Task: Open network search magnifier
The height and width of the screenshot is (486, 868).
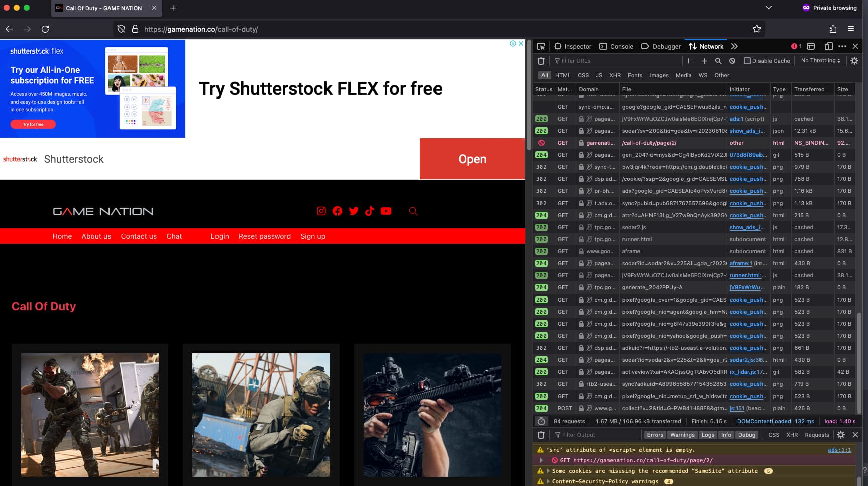Action: click(718, 61)
